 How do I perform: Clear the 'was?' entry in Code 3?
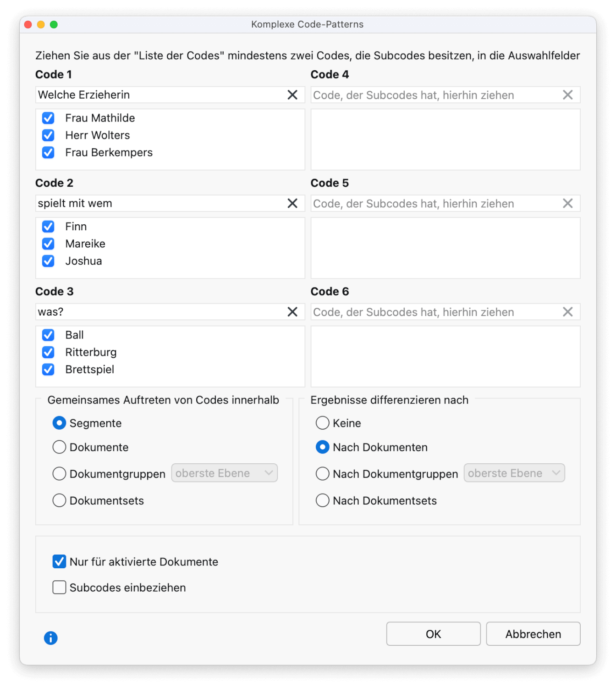292,312
